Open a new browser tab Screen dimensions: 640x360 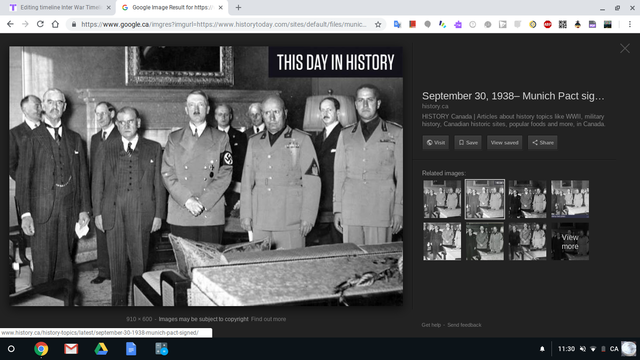pos(238,7)
